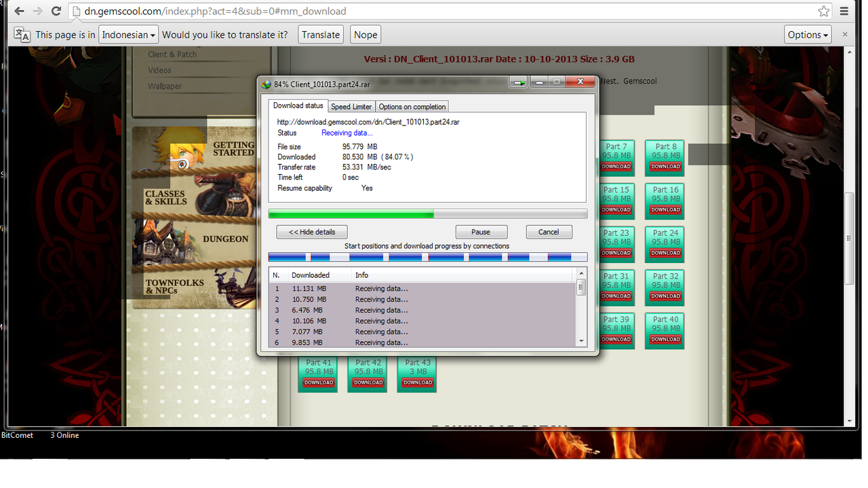
Task: Switch to Download status tab
Action: click(298, 106)
